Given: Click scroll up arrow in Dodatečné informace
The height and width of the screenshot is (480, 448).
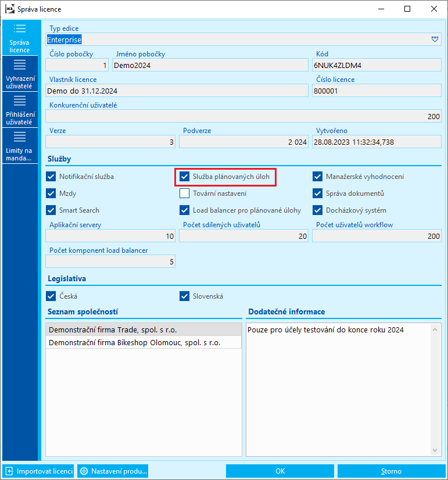Looking at the screenshot, I should click(435, 329).
